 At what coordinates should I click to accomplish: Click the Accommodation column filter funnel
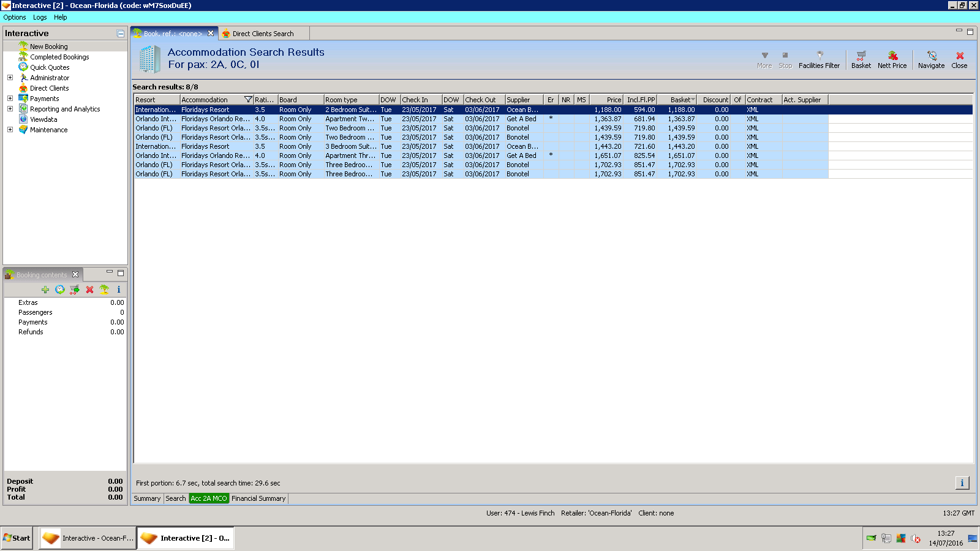pyautogui.click(x=248, y=100)
